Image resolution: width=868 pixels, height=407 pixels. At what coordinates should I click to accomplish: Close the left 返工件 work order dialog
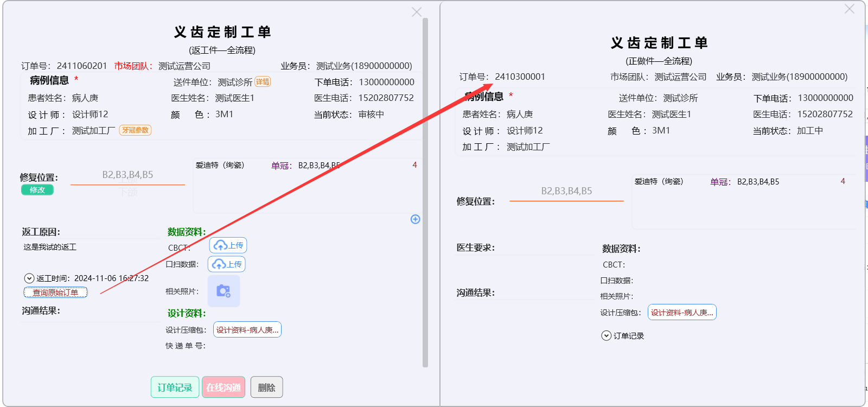click(417, 12)
